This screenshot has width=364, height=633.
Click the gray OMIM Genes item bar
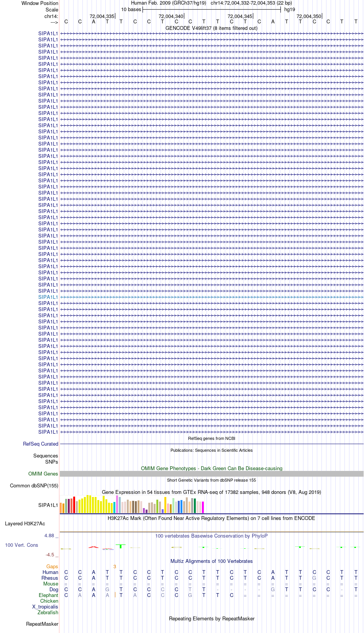tap(212, 474)
